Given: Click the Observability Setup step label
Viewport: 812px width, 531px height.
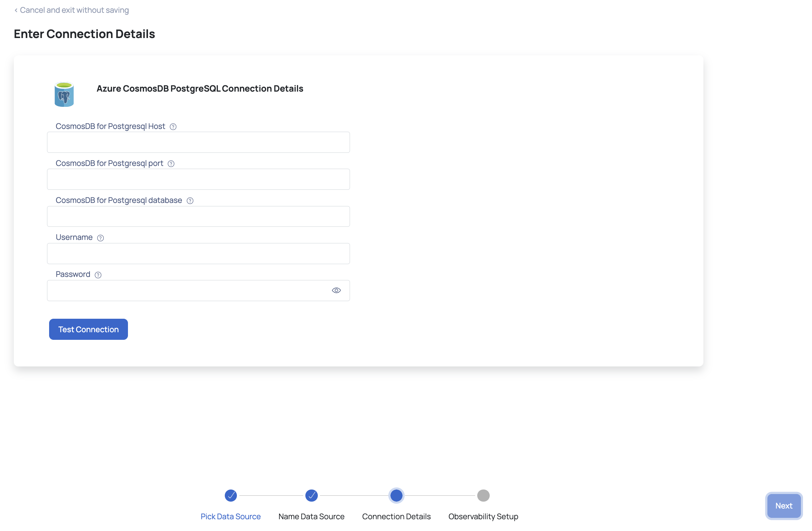Looking at the screenshot, I should [x=483, y=516].
